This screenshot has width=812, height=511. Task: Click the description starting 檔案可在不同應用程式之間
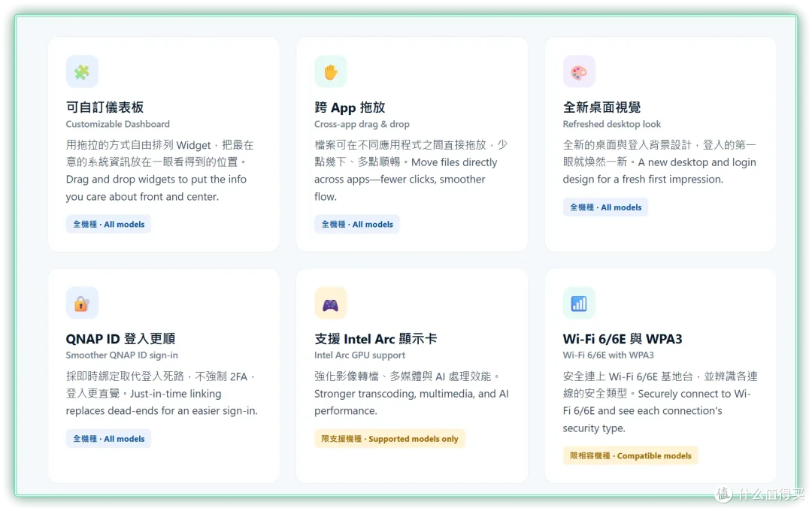pos(411,171)
